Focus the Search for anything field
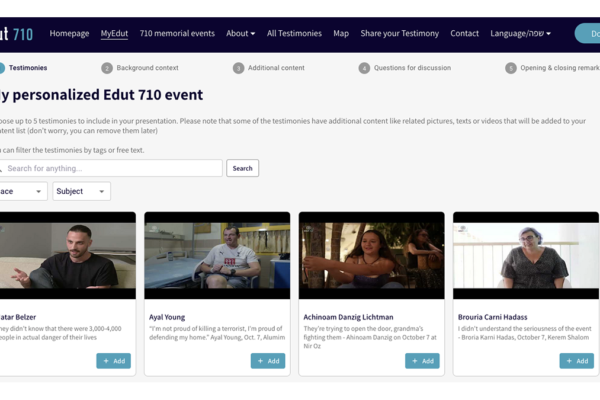The width and height of the screenshot is (600, 400). tap(111, 168)
